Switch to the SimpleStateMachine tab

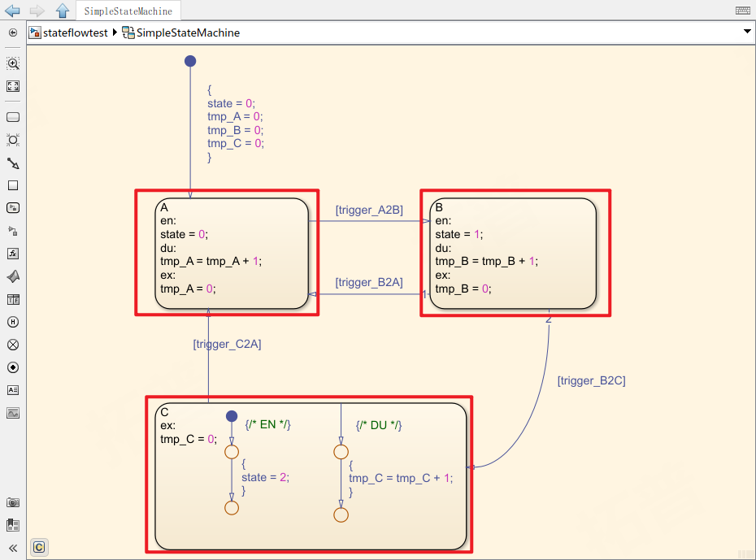pos(128,11)
